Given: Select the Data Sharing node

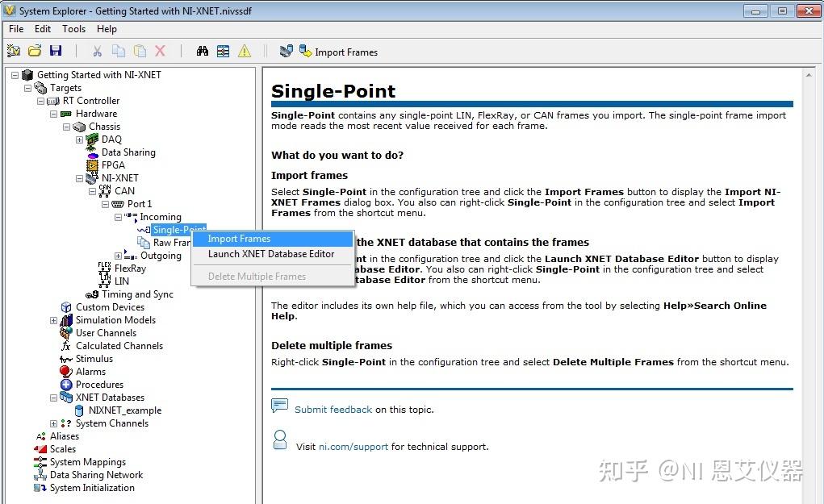Looking at the screenshot, I should coord(128,152).
